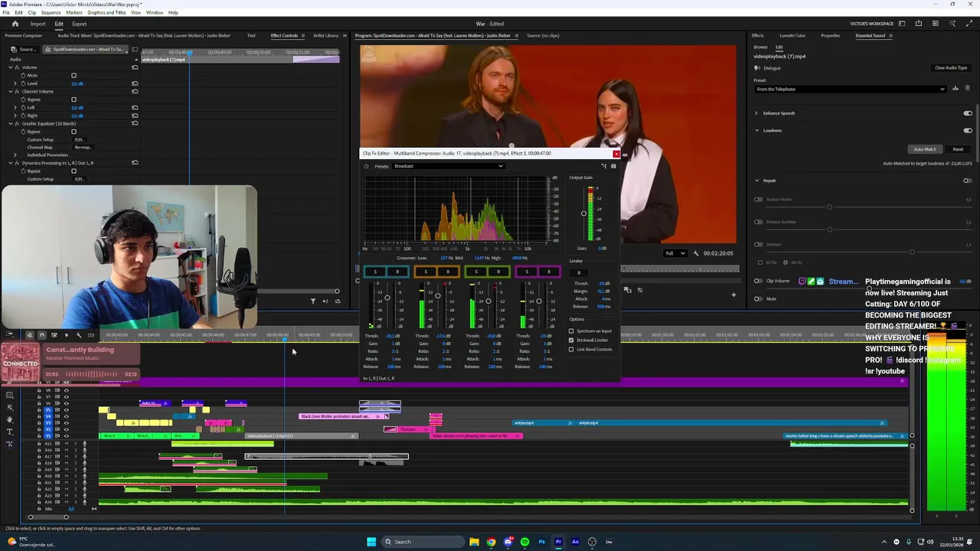Image resolution: width=980 pixels, height=551 pixels.
Task: Check Dynamics Processing Bypass checkbox
Action: pyautogui.click(x=73, y=171)
